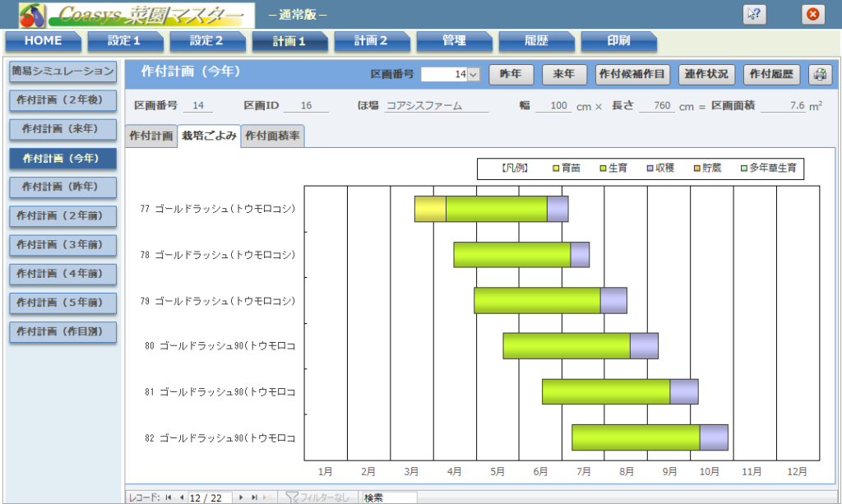
Task: Open 作付計画（来年） in sidebar
Action: point(62,129)
